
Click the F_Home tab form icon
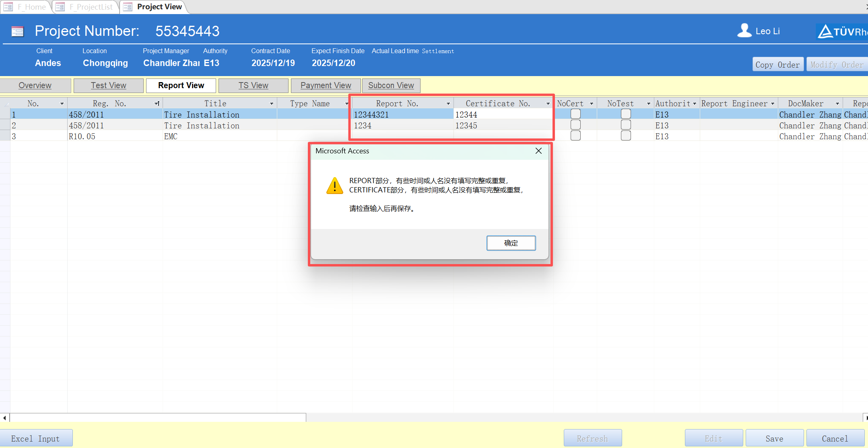tap(8, 6)
